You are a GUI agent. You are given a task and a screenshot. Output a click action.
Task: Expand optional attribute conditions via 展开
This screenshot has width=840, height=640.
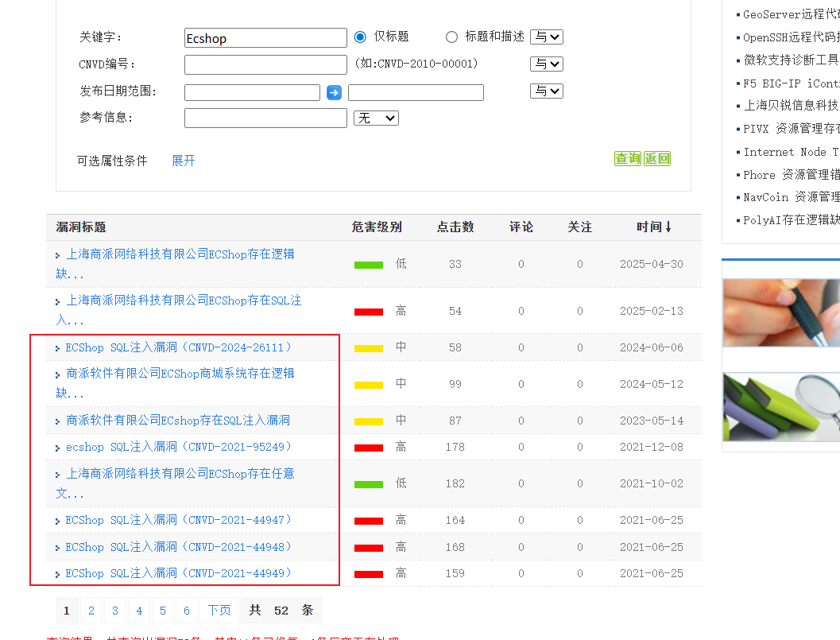click(x=183, y=161)
